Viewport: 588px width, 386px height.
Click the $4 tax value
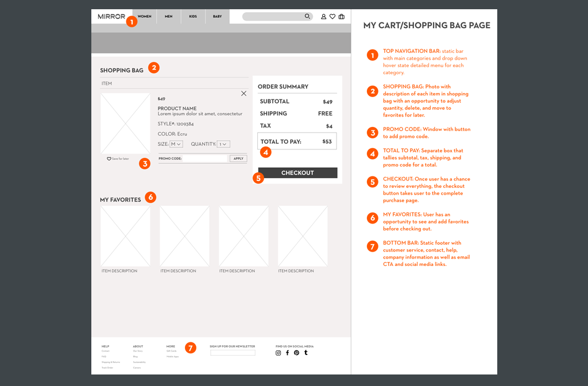[x=329, y=126]
